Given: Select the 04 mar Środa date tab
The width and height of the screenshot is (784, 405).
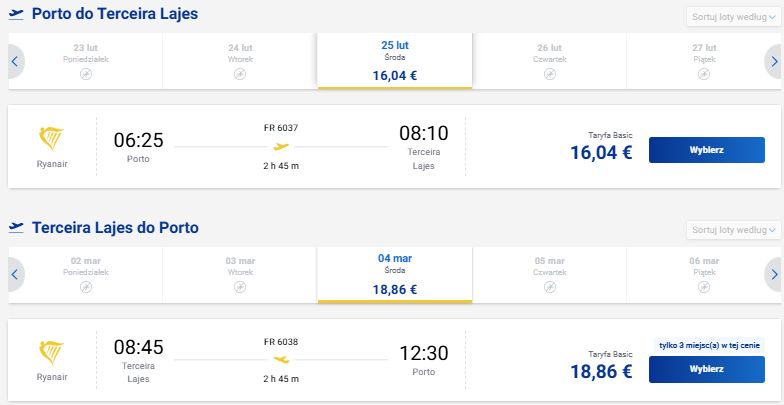Looking at the screenshot, I should (x=394, y=274).
